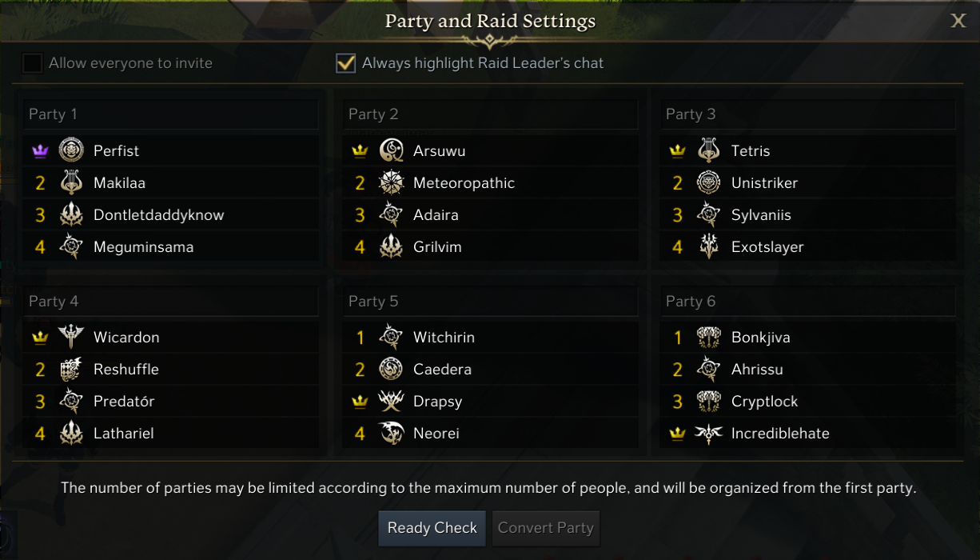Click the class icon next to Neorei

point(391,434)
